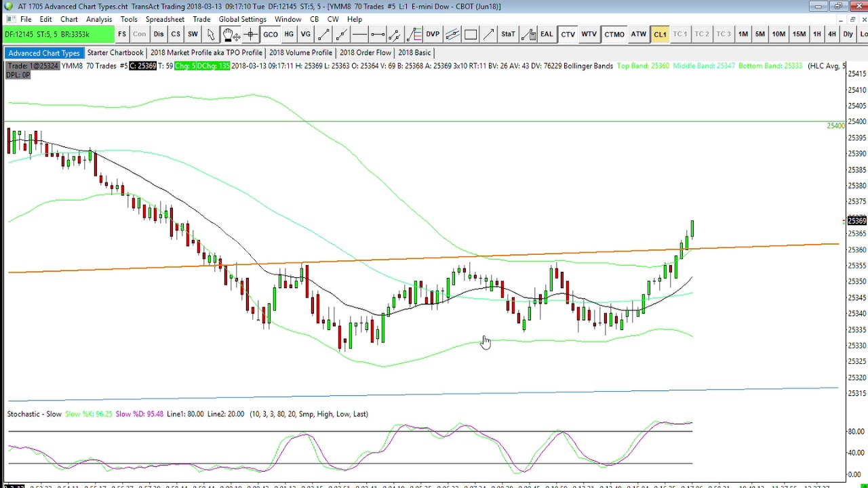Toggle the CL1 color button
Screen dimensions: 868x488
point(660,34)
